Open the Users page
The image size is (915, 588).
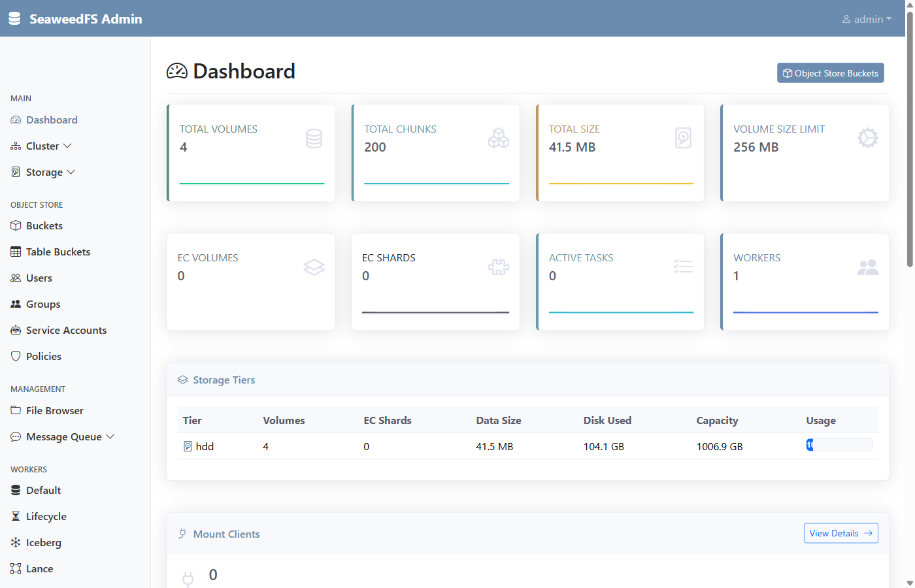pos(75,278)
